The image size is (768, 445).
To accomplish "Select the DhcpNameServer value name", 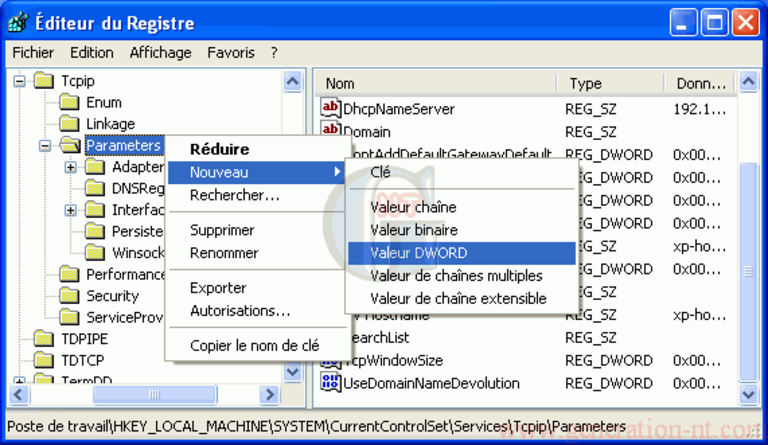I will pos(399,109).
